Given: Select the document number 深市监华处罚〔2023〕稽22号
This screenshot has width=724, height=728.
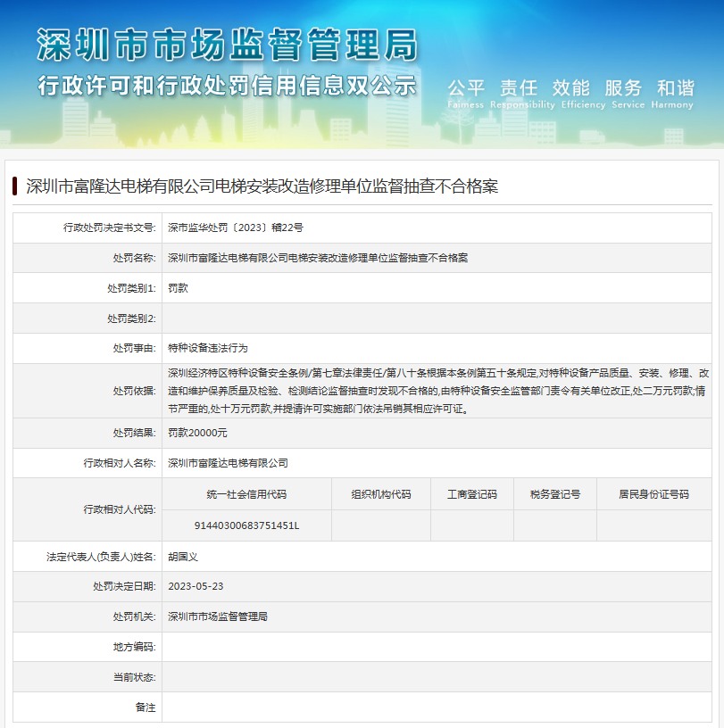Looking at the screenshot, I should tap(235, 227).
